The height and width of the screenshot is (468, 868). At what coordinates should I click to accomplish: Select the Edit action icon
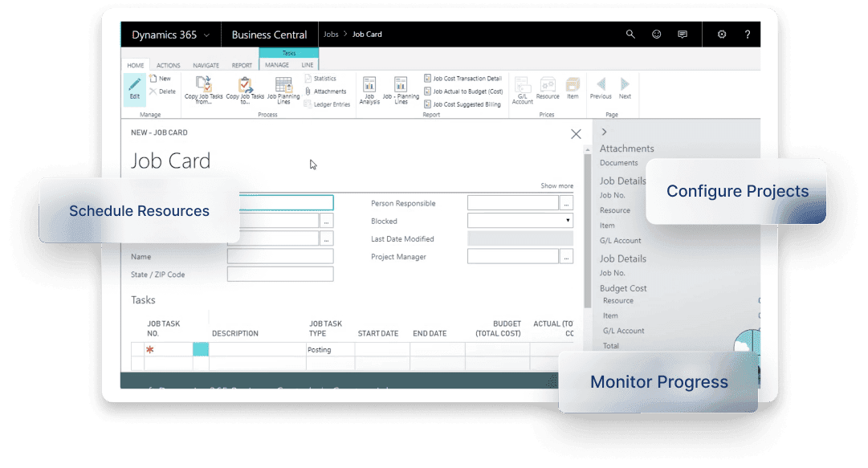[134, 88]
